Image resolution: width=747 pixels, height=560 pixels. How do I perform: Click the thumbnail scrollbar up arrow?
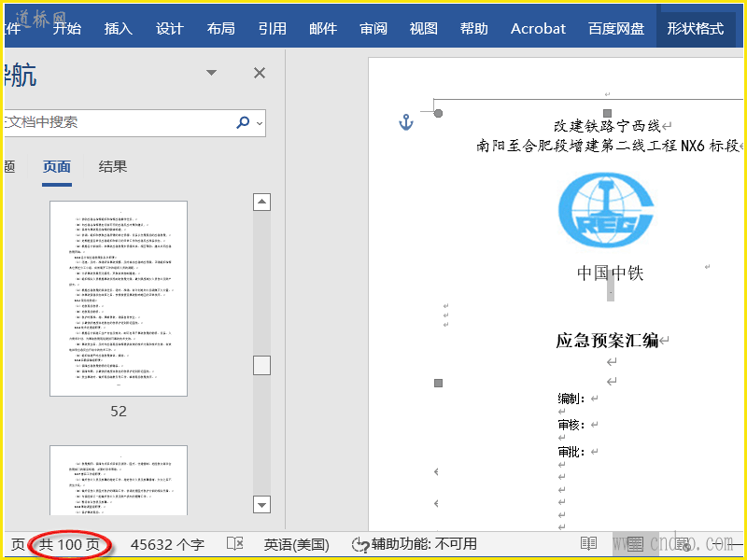[261, 202]
